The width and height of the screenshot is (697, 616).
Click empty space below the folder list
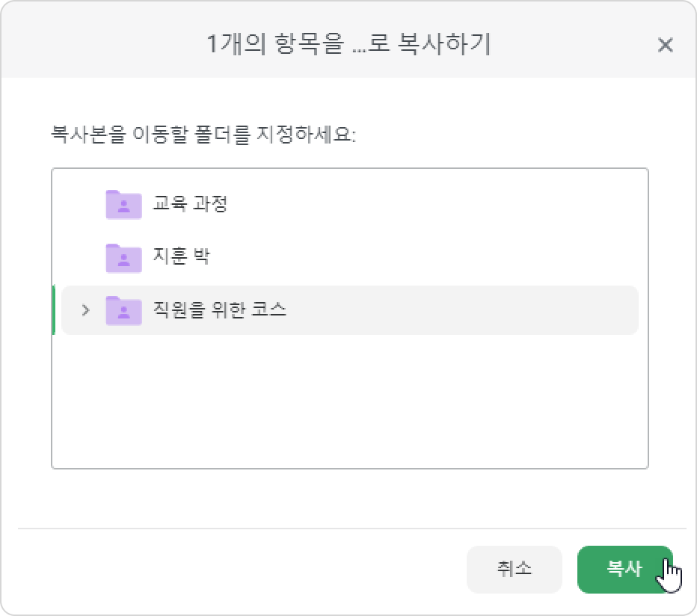tap(350, 400)
